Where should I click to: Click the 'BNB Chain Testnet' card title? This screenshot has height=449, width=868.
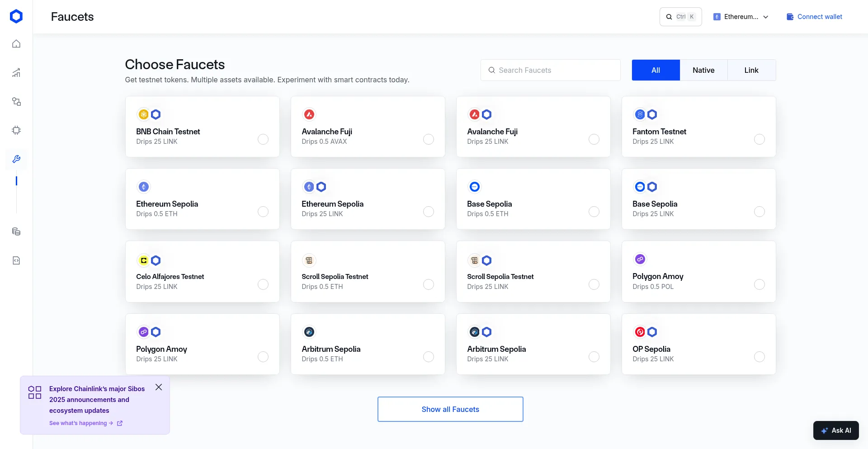tap(168, 132)
